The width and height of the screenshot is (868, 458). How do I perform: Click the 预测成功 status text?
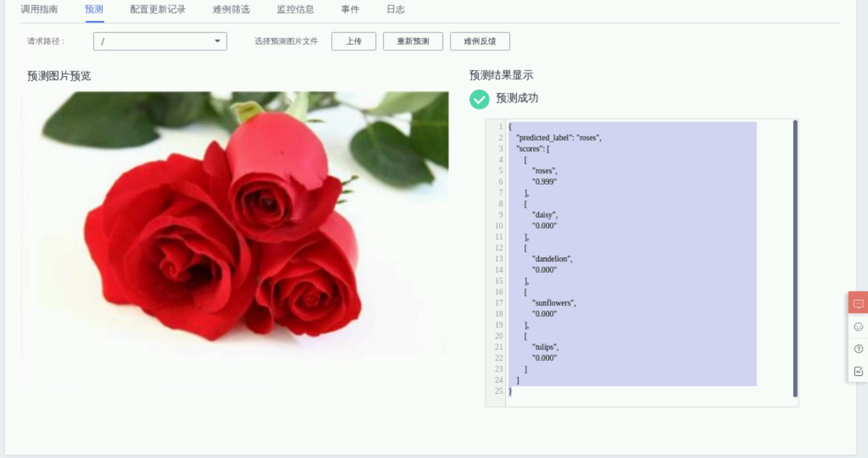(517, 98)
